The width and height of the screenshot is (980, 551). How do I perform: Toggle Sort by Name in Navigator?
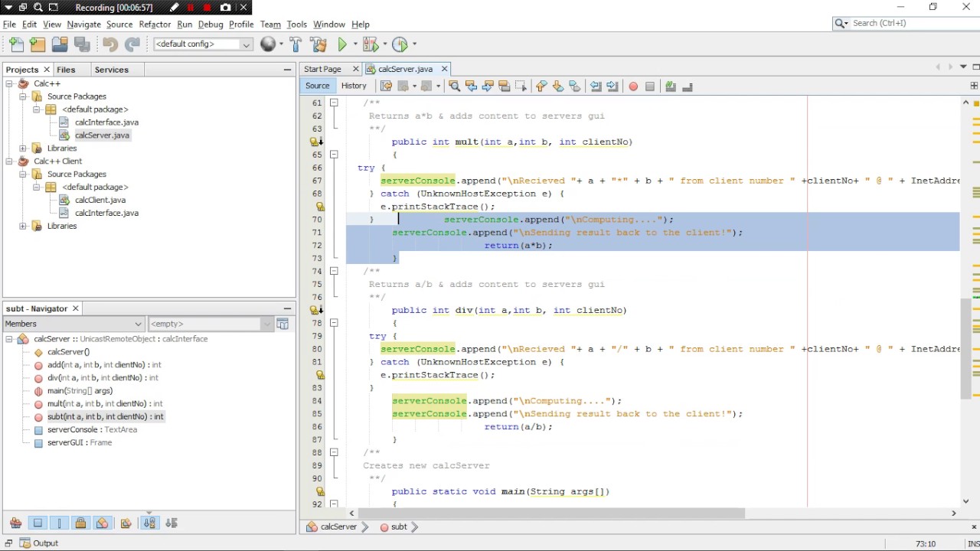click(149, 523)
